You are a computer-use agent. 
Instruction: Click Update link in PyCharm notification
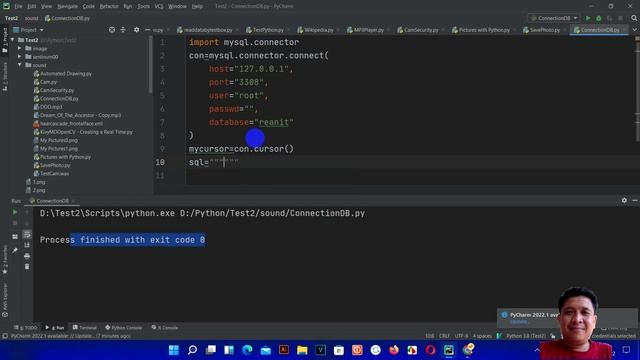tap(519, 322)
